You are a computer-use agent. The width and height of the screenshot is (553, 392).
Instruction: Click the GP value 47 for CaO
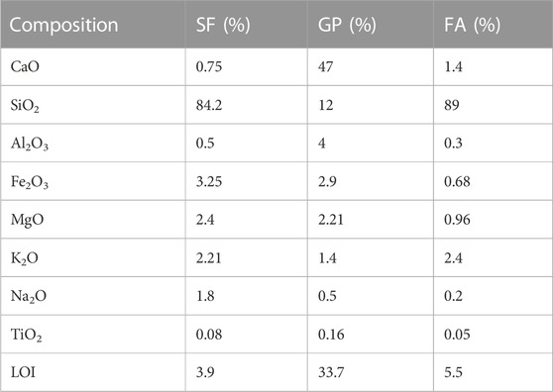click(x=325, y=66)
